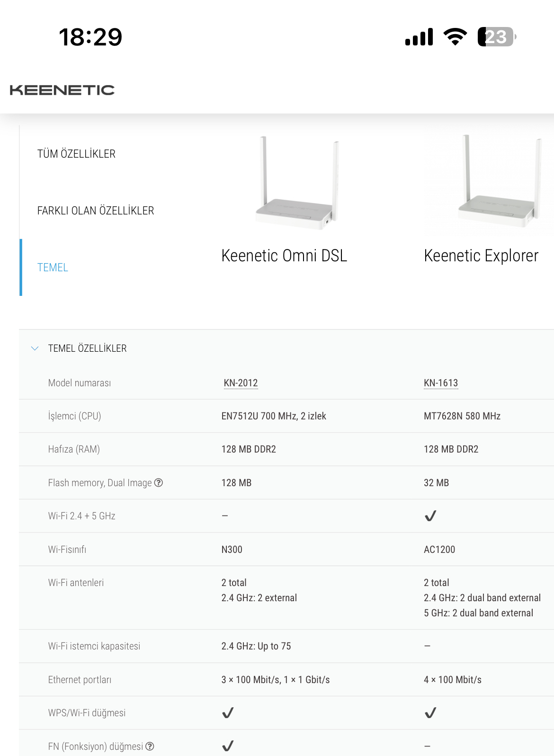This screenshot has width=554, height=756.
Task: Open the Keenetic Omni DSL product title
Action: point(284,256)
